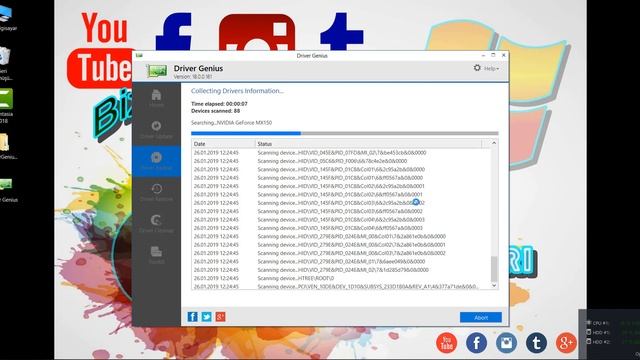640x360 pixels.
Task: Abort the driver scan
Action: coord(481,317)
